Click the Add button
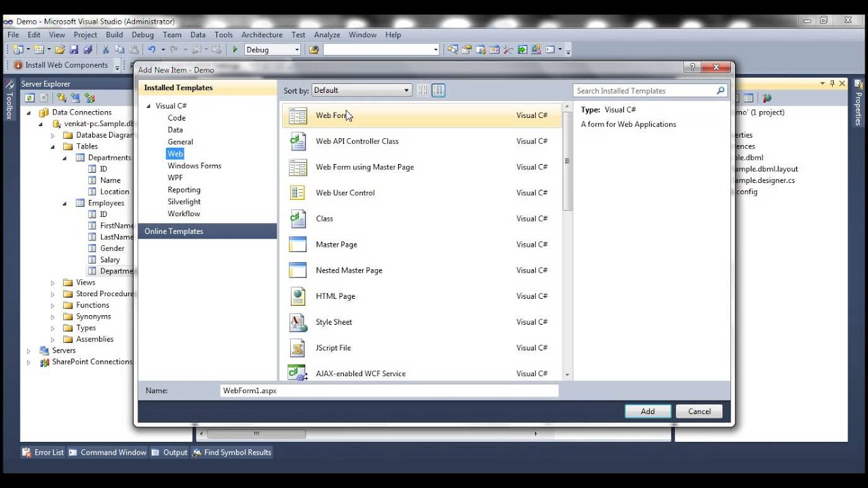The height and width of the screenshot is (488, 868). click(x=648, y=411)
